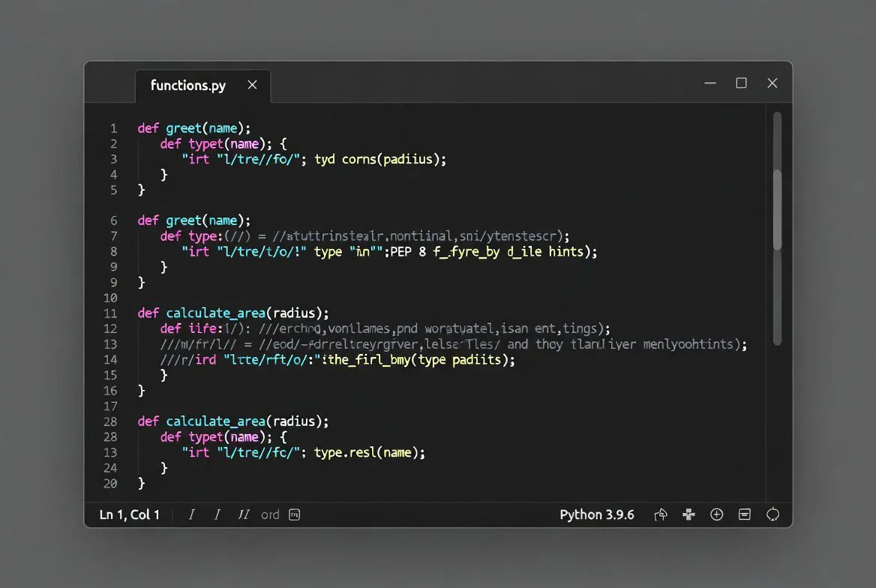The width and height of the screenshot is (876, 588).
Task: Click the share arrow icon next to Python 3.9.6
Action: pyautogui.click(x=660, y=514)
